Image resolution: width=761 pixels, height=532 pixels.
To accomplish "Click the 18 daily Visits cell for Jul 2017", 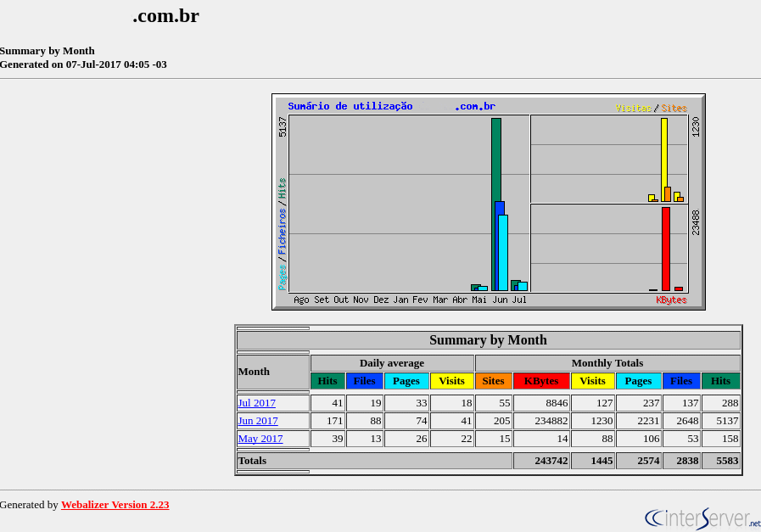I will pyautogui.click(x=452, y=403).
